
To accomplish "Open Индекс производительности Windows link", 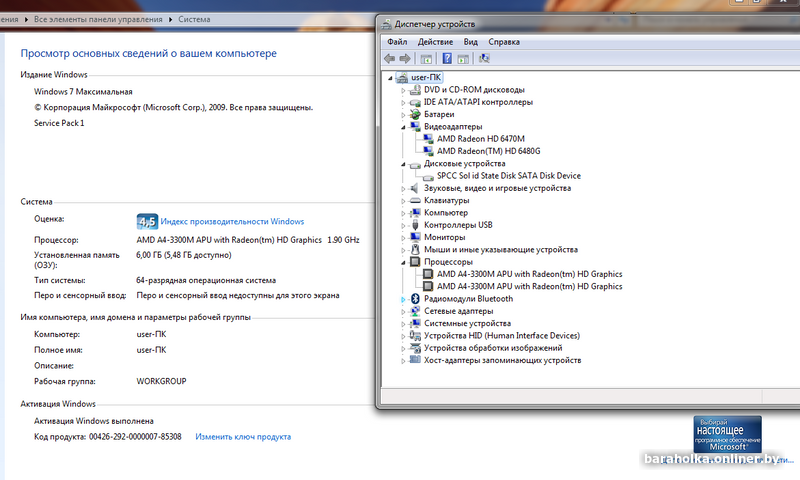I will pos(232,221).
